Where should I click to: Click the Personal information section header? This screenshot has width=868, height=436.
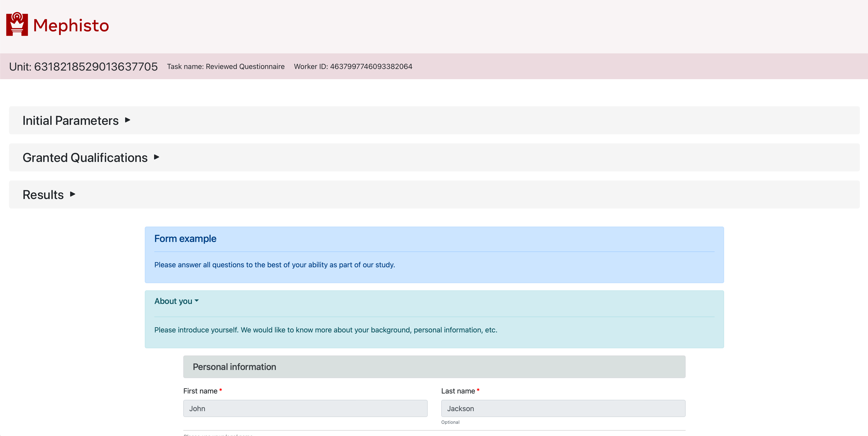pos(434,367)
